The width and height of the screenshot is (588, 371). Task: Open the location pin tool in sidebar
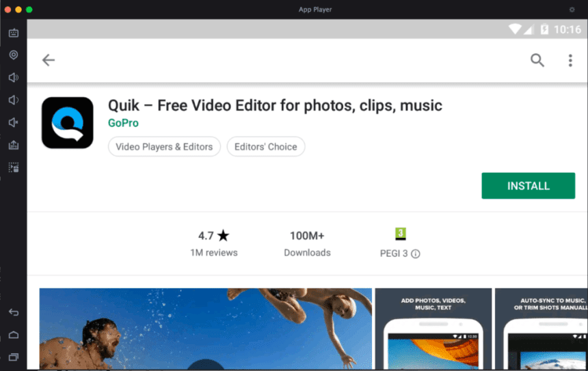click(x=14, y=55)
